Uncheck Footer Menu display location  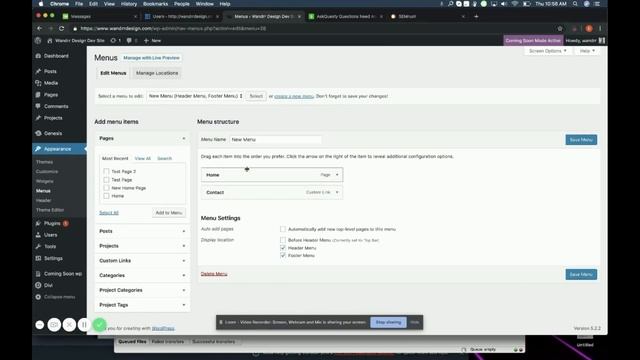[282, 255]
